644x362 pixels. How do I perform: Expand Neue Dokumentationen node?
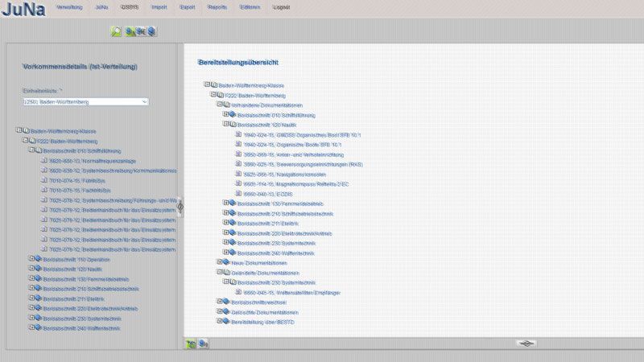coord(220,262)
